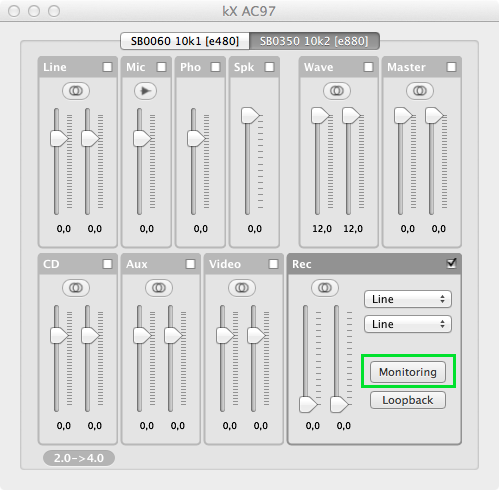The image size is (499, 490).
Task: Click the left Wave volume slider handle
Action: [320, 115]
